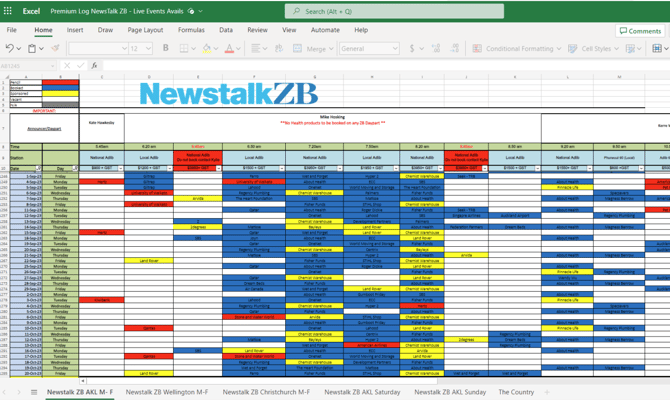Click the Excel app launcher grid icon
This screenshot has width=670, height=400.
tap(10, 11)
